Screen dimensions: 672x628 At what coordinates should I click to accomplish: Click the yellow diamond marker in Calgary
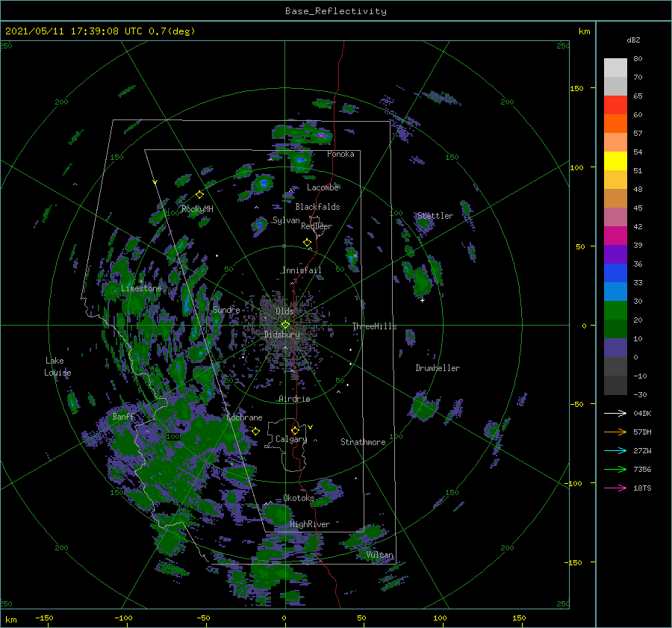[295, 430]
